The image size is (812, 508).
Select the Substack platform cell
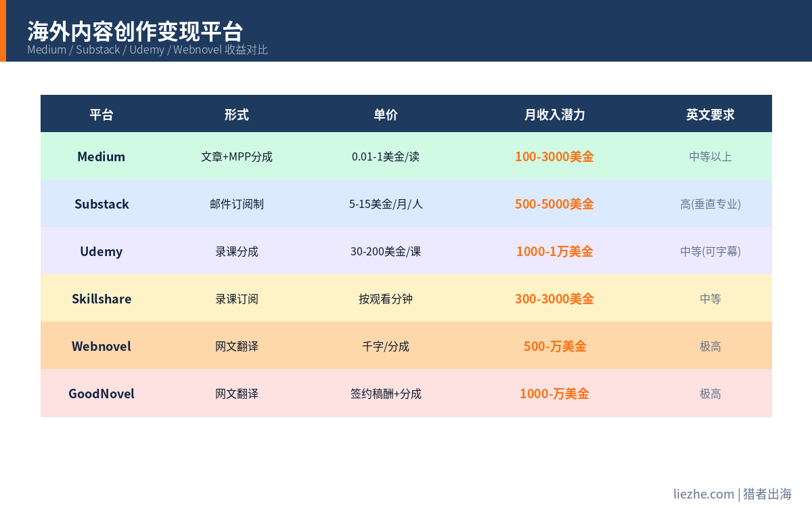pyautogui.click(x=101, y=204)
